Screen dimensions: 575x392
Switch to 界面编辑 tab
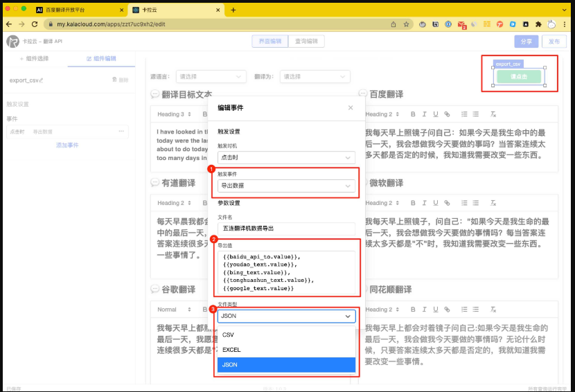point(270,41)
